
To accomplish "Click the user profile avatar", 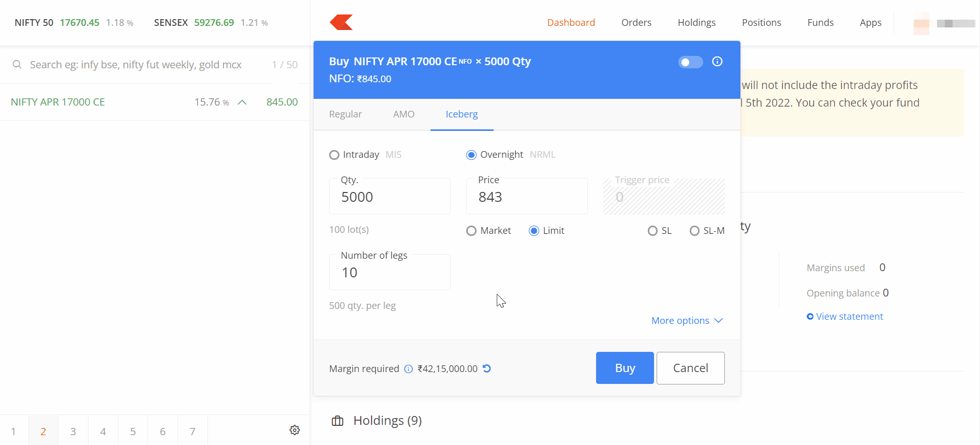I will 921,23.
